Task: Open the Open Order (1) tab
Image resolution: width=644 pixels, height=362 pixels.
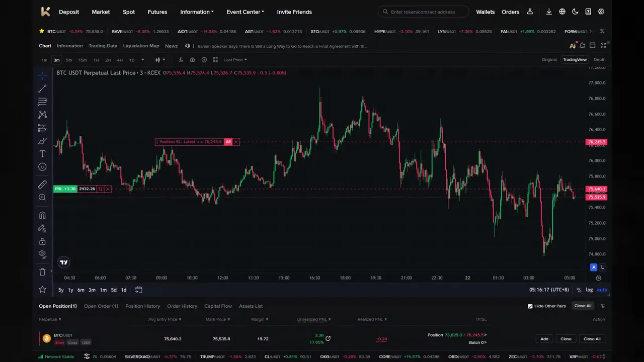Action: pos(101,306)
